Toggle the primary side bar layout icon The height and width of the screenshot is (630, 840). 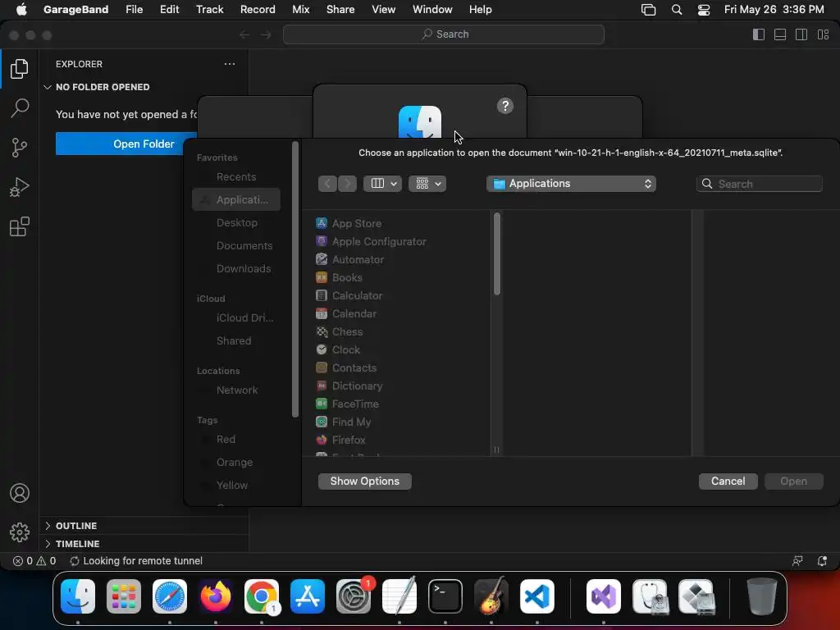(x=759, y=34)
